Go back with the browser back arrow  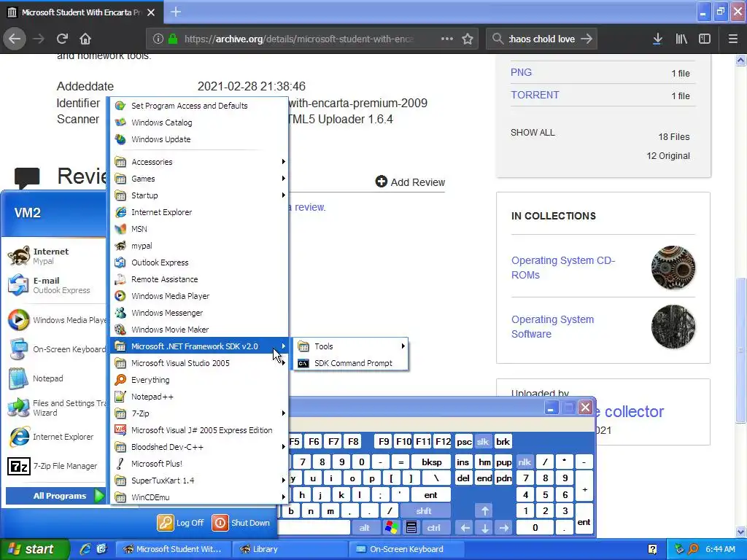[15, 39]
